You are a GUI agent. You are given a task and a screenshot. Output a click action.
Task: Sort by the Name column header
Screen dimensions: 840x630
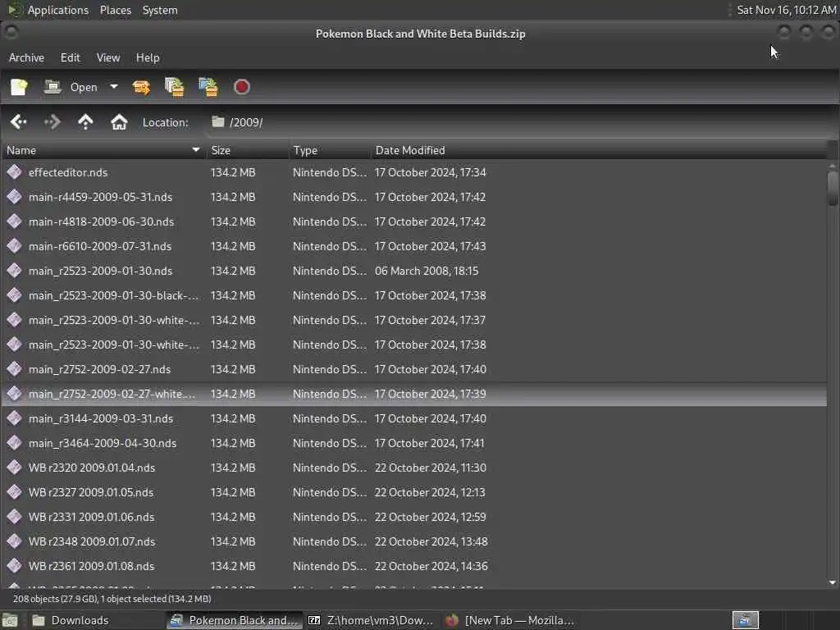click(103, 150)
